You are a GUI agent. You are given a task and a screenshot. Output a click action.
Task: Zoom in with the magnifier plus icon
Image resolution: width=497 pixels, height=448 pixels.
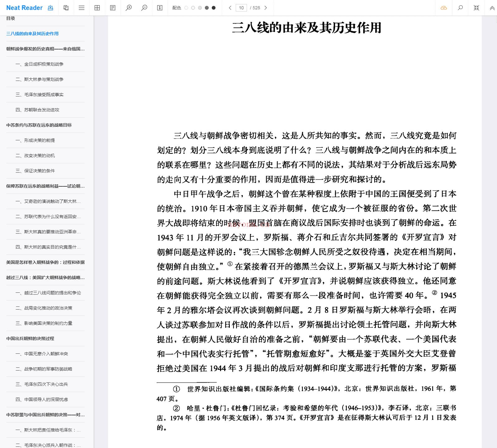click(129, 8)
